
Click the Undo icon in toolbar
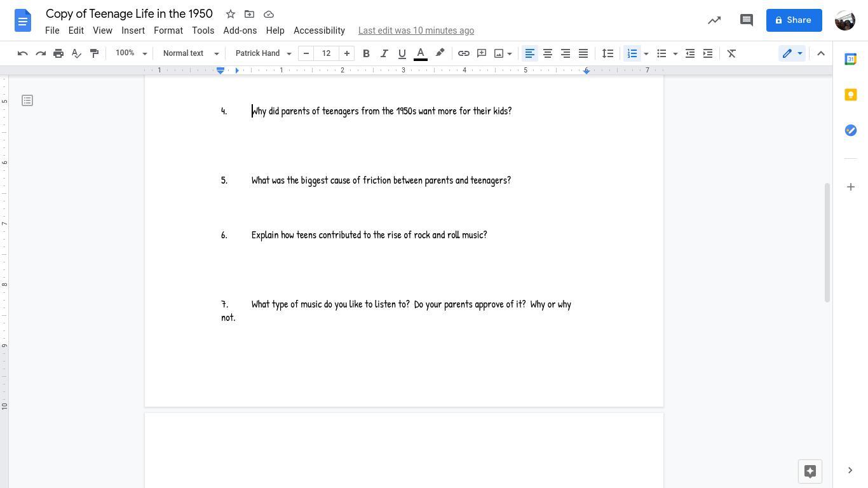(23, 53)
